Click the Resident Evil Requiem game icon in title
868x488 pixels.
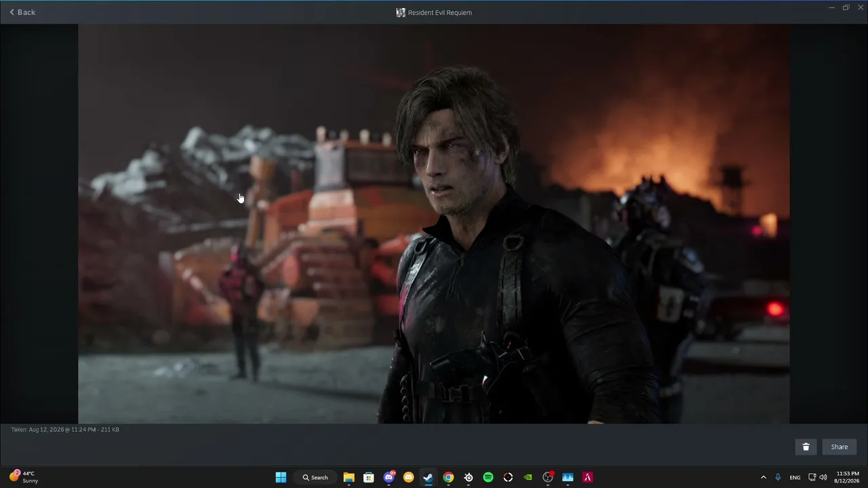(x=401, y=12)
